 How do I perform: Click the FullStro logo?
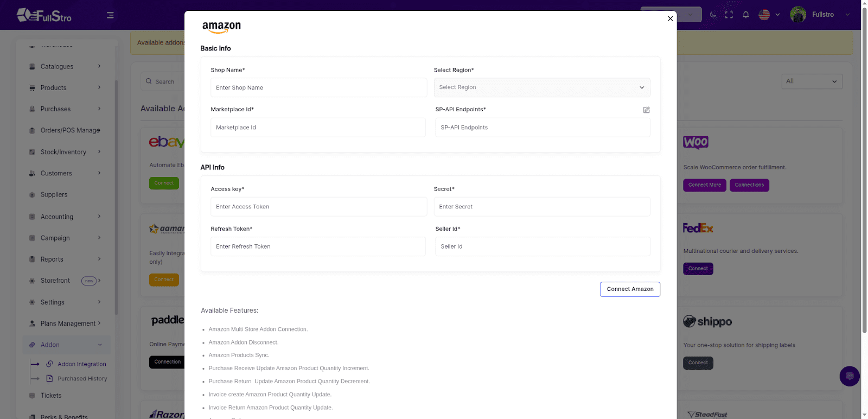44,15
